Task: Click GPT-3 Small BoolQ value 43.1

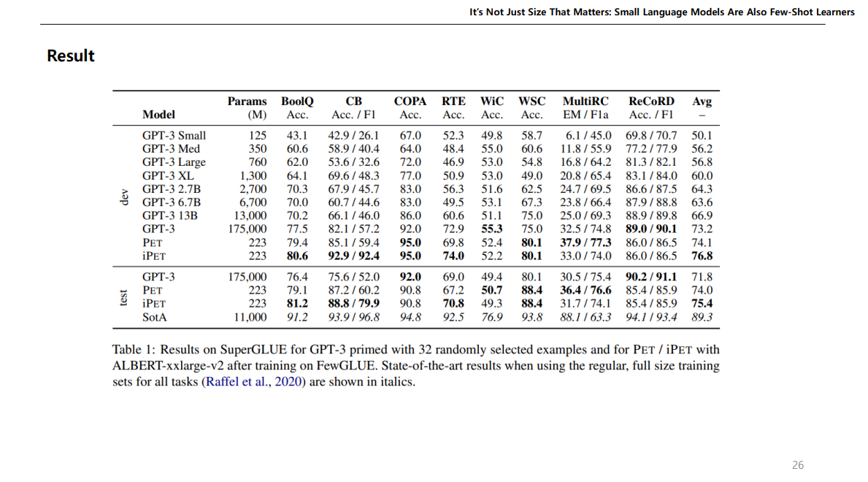Action: point(296,136)
